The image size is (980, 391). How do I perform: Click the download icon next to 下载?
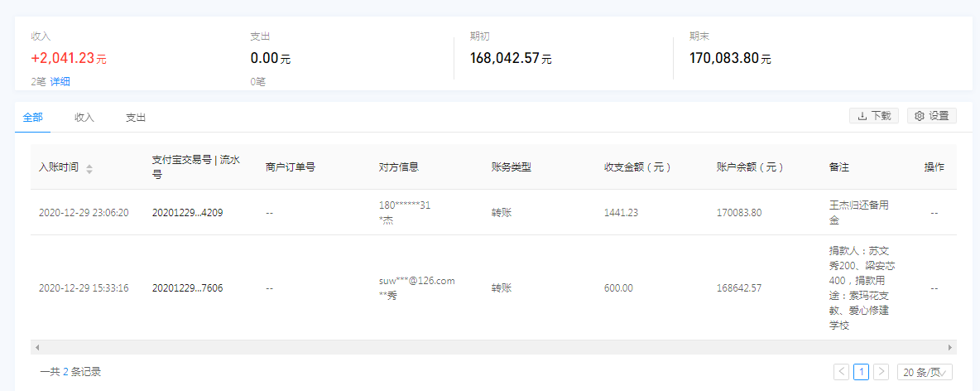pos(862,116)
